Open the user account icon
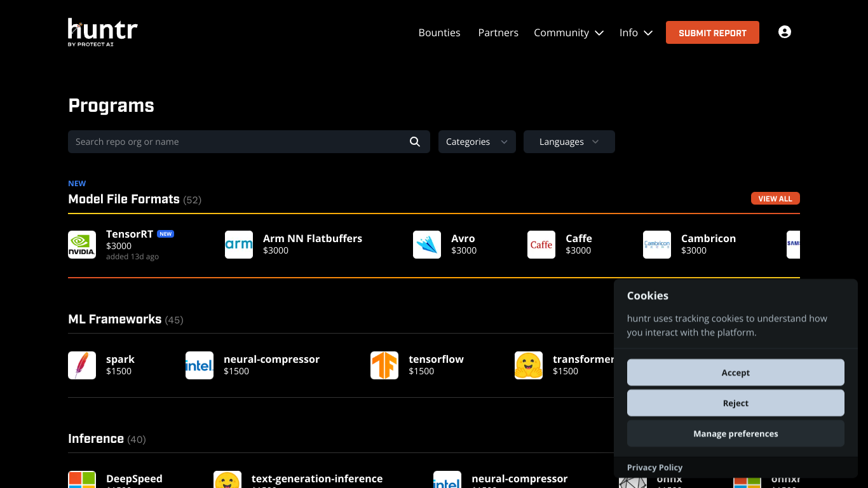The height and width of the screenshot is (488, 868). pos(785,32)
